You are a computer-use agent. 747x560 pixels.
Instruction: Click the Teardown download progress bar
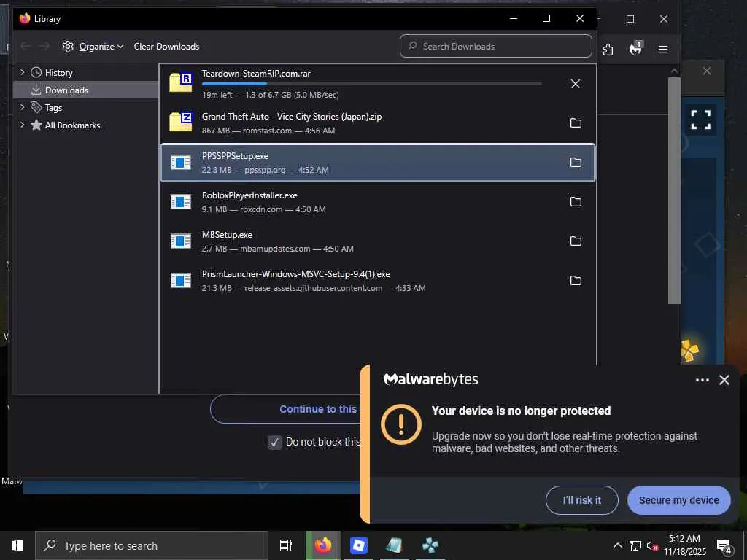371,84
